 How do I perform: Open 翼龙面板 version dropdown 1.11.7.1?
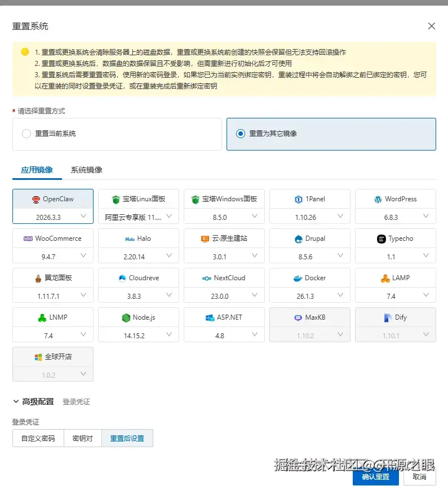(x=52, y=295)
